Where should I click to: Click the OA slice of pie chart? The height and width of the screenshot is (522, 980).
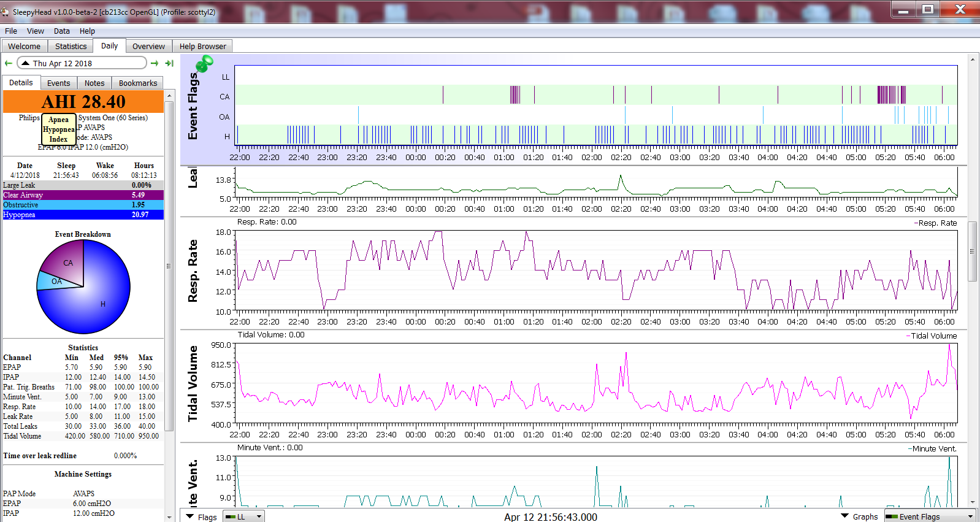[56, 282]
